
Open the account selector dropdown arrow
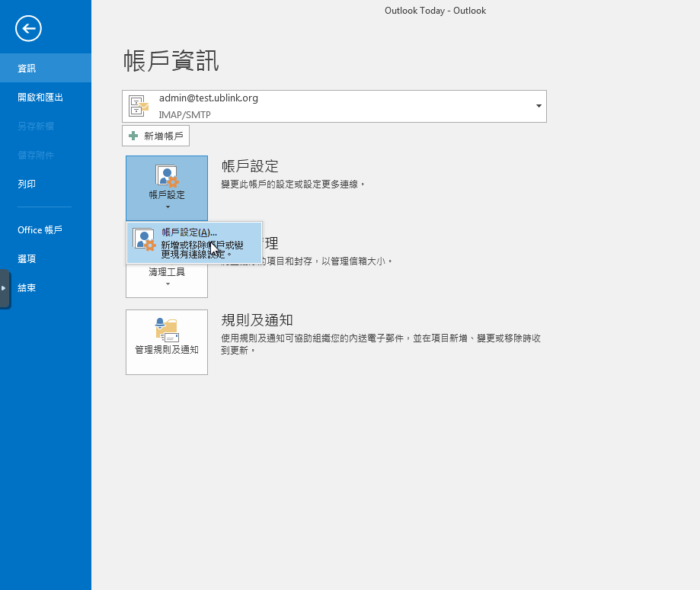539,106
